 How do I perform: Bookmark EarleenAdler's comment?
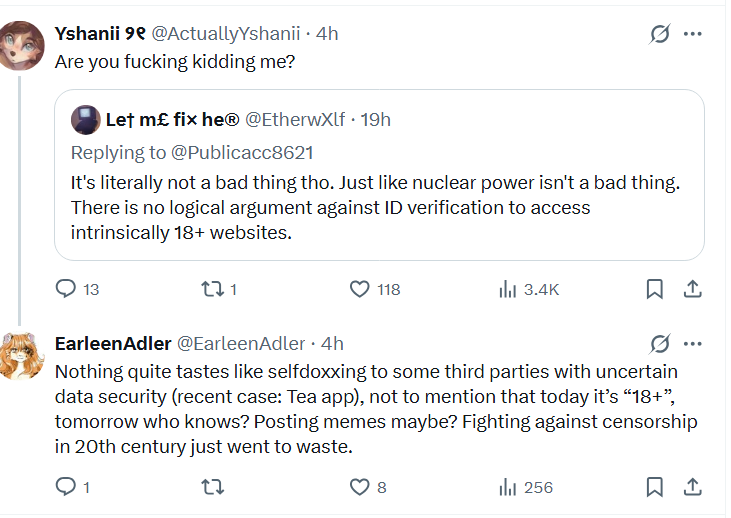[654, 487]
